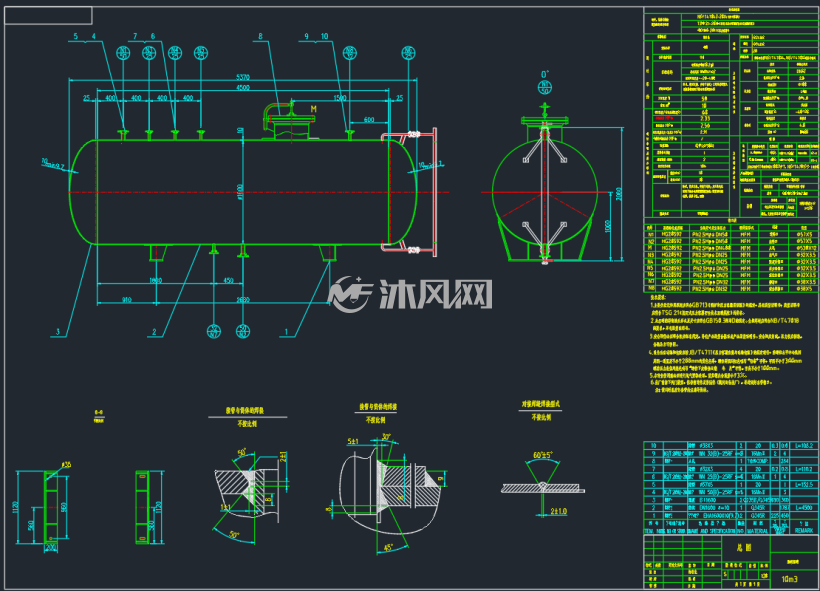Select the 30° angle in the weld detail
820x591 pixels.
(x=386, y=437)
